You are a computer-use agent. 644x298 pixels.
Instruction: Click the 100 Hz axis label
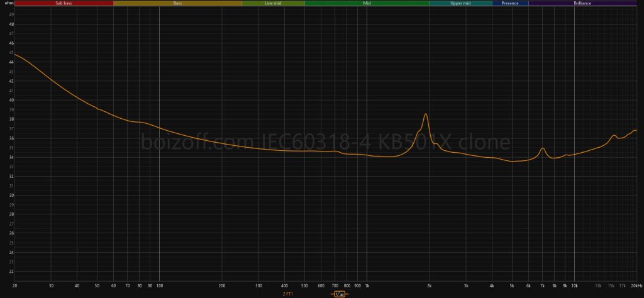coord(159,285)
